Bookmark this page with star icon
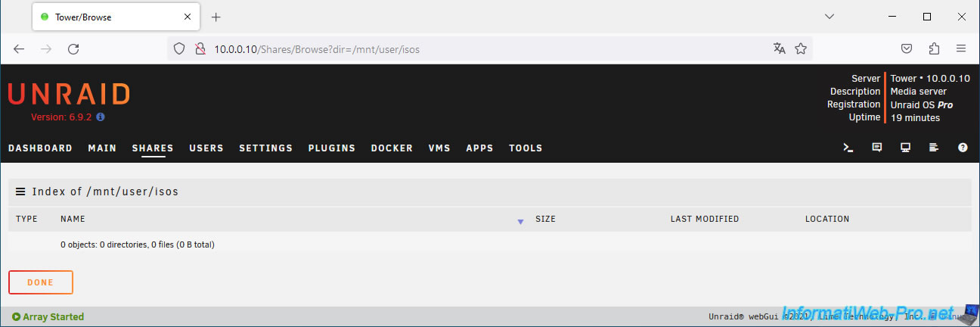 (x=801, y=48)
